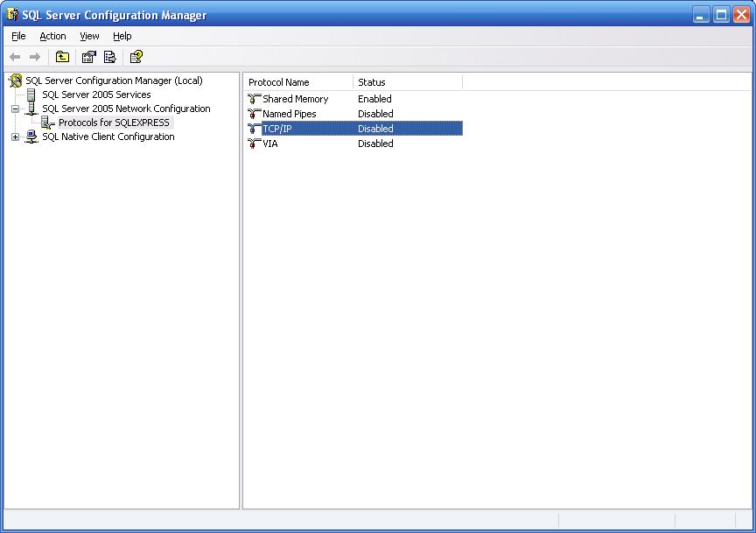Click the Back arrow toolbar icon
The width and height of the screenshot is (756, 533).
pos(15,57)
